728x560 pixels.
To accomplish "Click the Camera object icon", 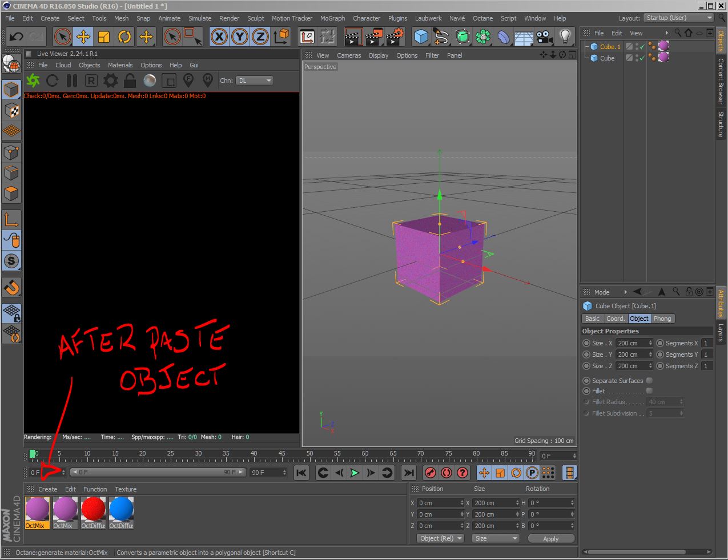I will (544, 37).
